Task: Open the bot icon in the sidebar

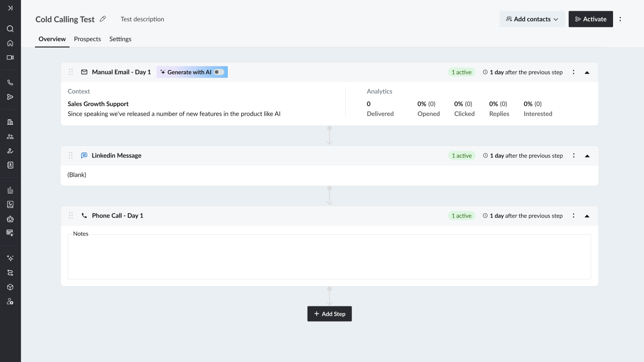Action: tap(10, 219)
